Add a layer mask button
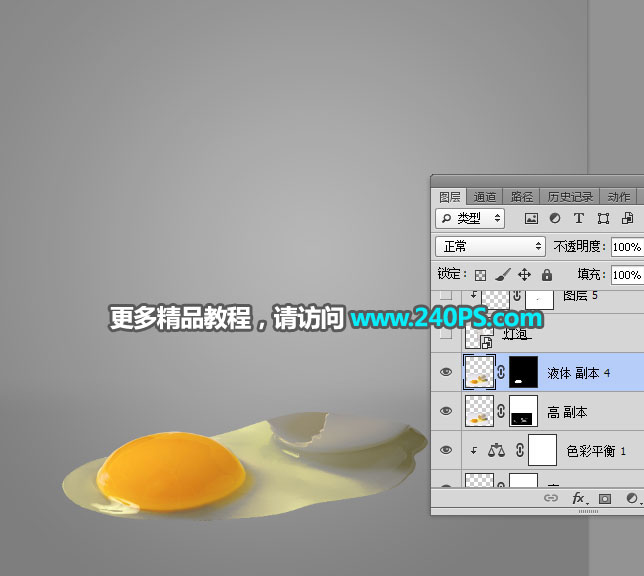Image resolution: width=644 pixels, height=576 pixels. [605, 499]
